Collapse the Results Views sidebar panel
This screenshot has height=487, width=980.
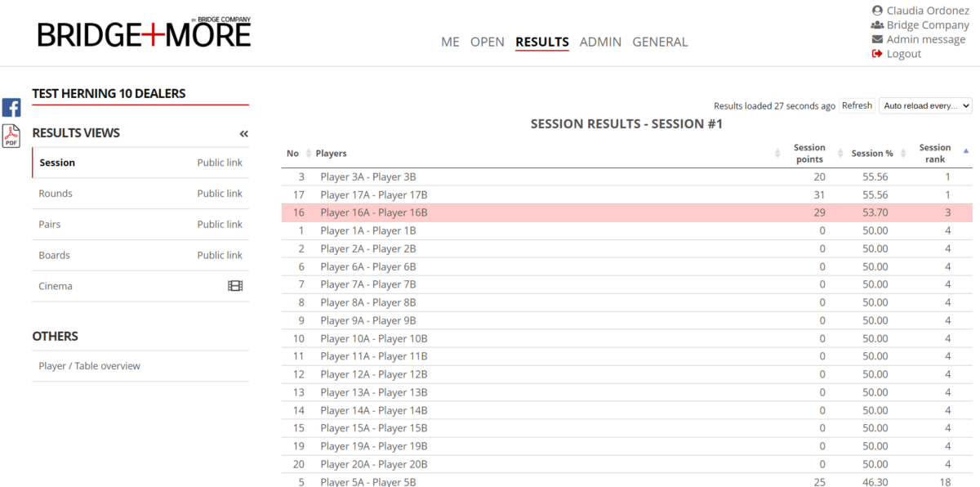click(x=243, y=134)
